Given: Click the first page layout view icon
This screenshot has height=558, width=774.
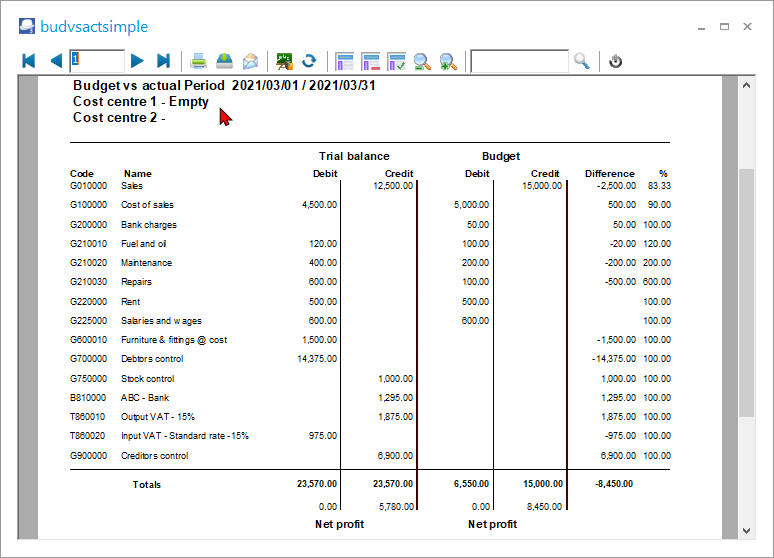Looking at the screenshot, I should (x=345, y=61).
